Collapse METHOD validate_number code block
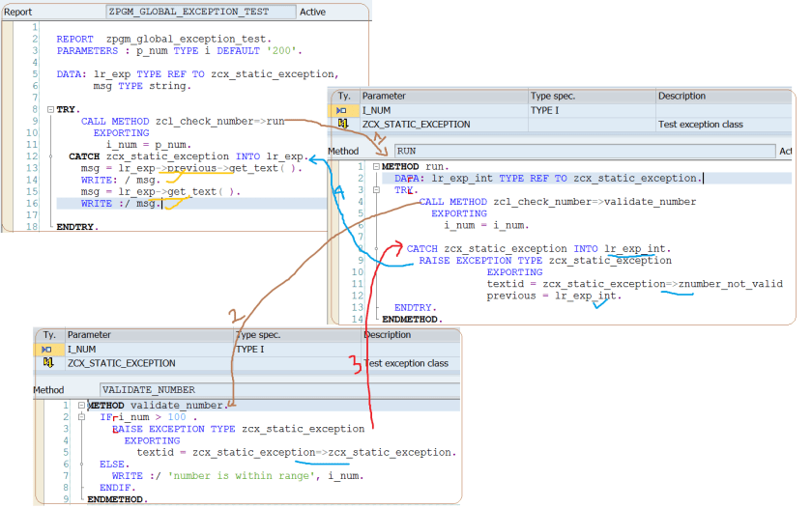The height and width of the screenshot is (508, 812). click(82, 405)
